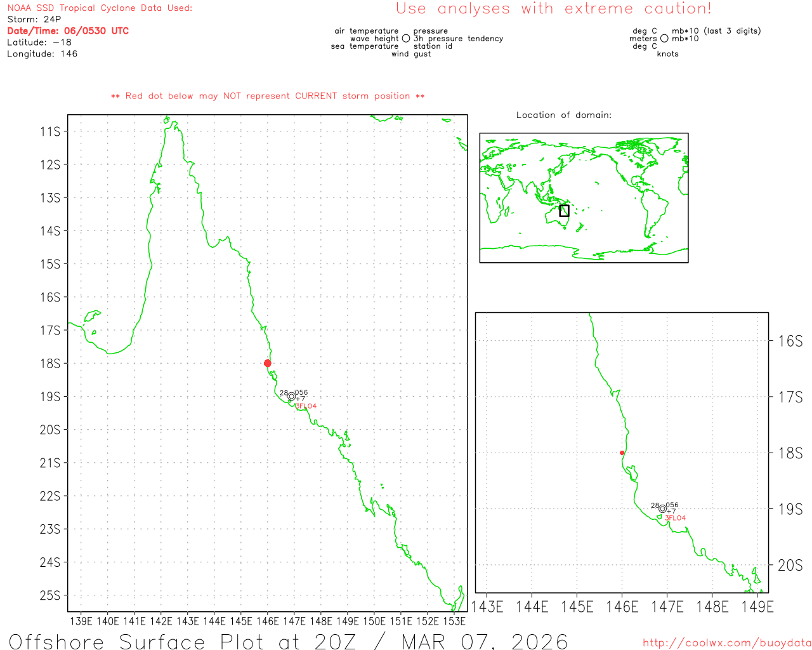Click the 19S latitude label on inset map
Viewport: 812px width, 650px height.
click(790, 509)
